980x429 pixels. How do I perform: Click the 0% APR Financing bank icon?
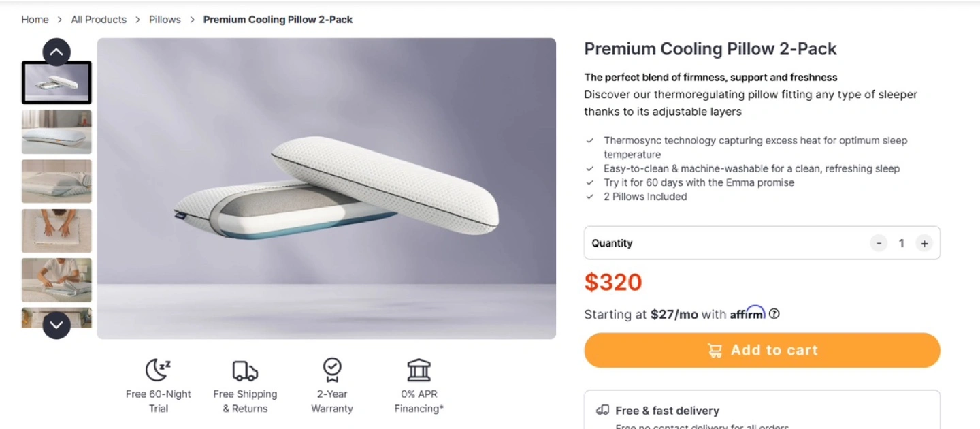coord(419,370)
